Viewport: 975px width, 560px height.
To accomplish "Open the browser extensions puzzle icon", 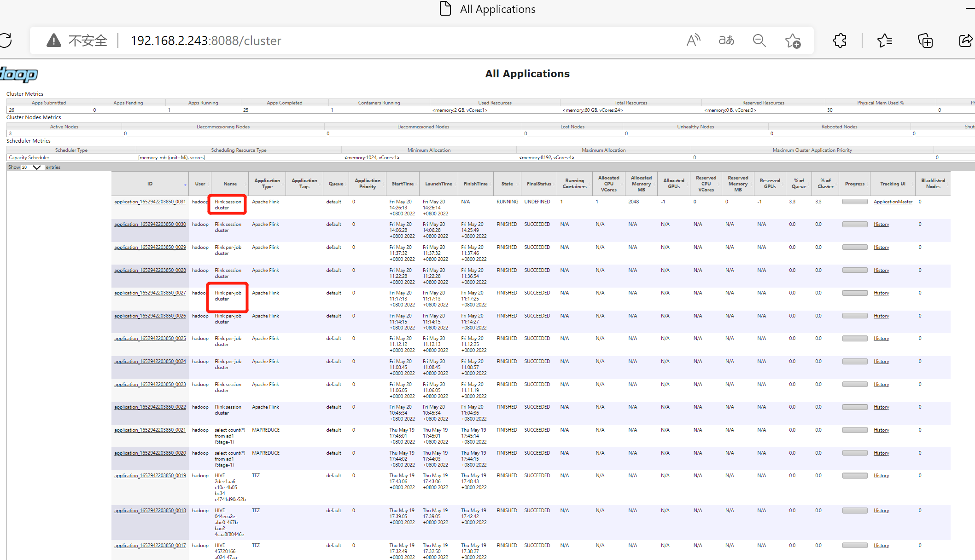I will coord(840,40).
